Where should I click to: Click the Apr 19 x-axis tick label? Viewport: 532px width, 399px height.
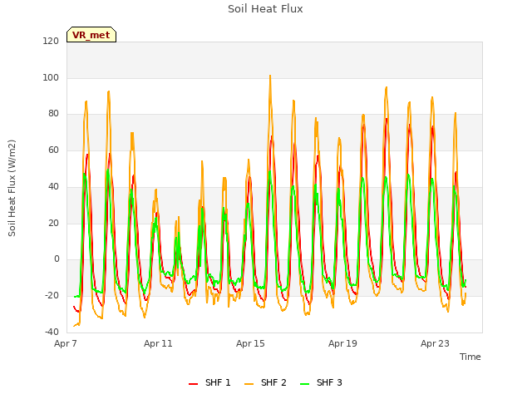342,343
